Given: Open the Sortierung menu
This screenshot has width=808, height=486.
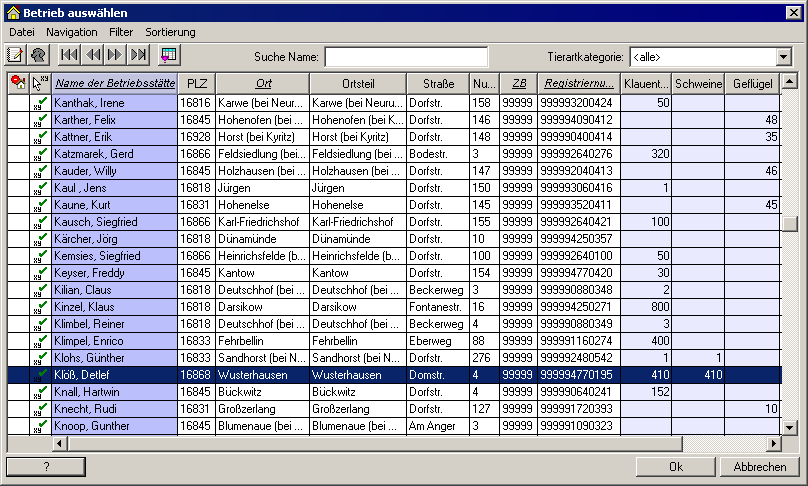Looking at the screenshot, I should point(170,32).
